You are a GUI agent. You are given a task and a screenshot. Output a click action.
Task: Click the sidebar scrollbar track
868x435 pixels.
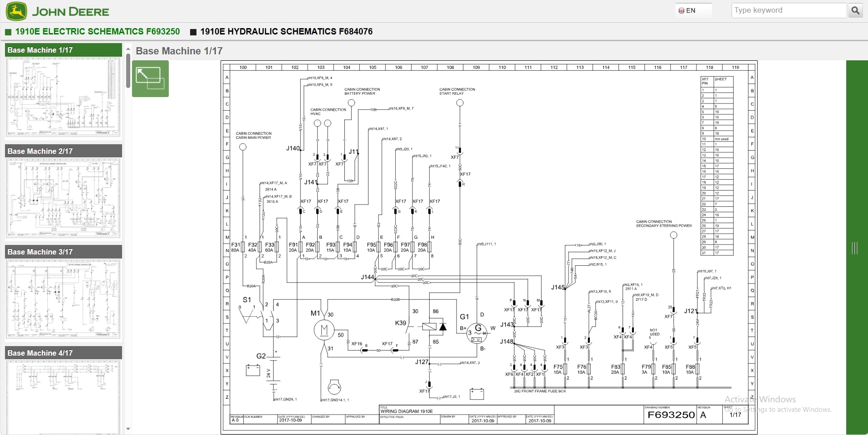(128, 227)
